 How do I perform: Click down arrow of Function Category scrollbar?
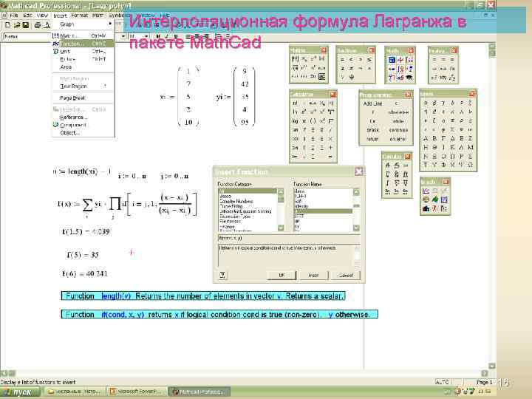point(281,228)
